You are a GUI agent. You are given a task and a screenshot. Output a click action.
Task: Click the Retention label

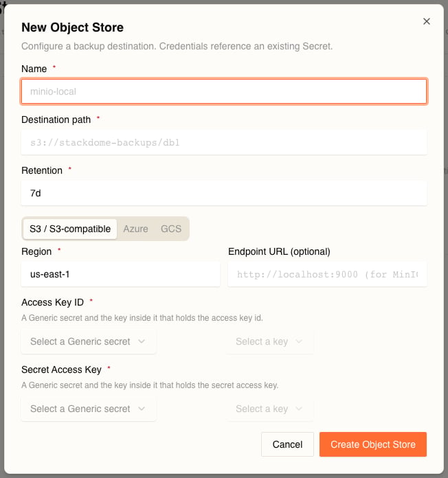42,170
